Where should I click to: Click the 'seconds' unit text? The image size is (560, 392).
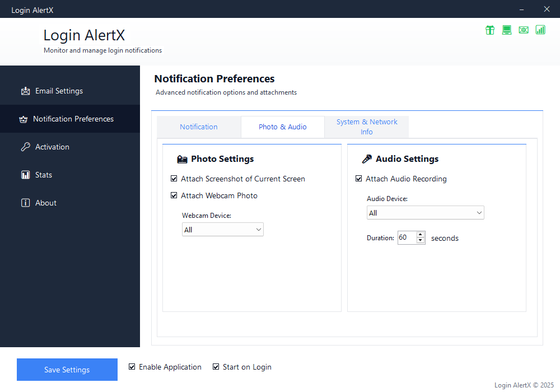(x=445, y=238)
